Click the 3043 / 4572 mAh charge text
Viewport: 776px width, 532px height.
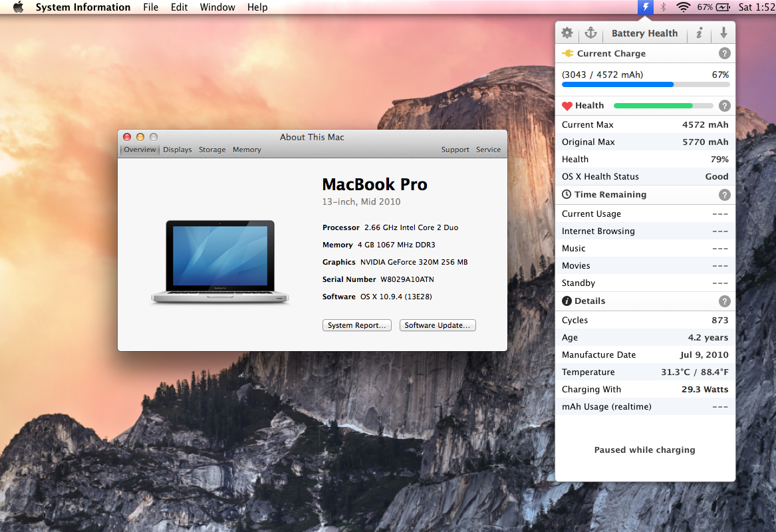tap(602, 74)
